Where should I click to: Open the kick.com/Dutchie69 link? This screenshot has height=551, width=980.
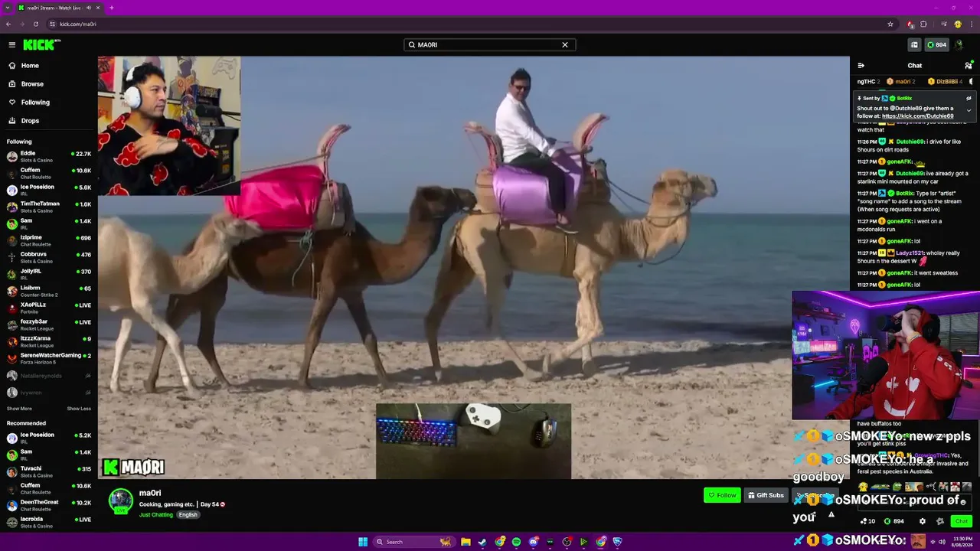pos(917,116)
